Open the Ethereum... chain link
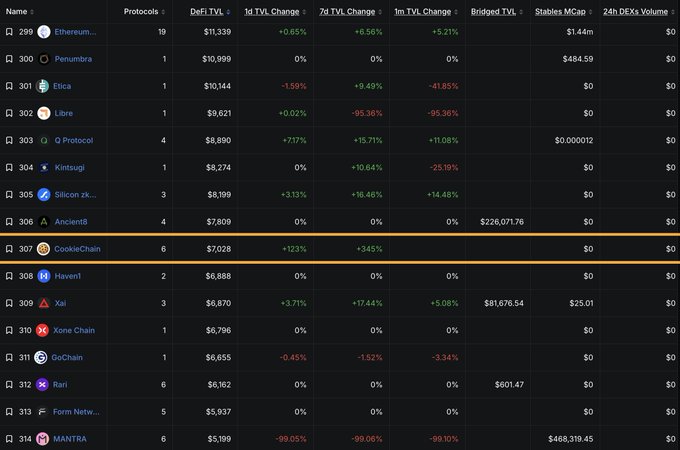 point(75,32)
